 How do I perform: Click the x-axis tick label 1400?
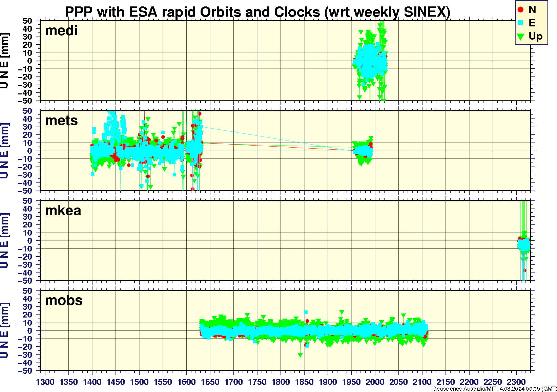point(92,382)
